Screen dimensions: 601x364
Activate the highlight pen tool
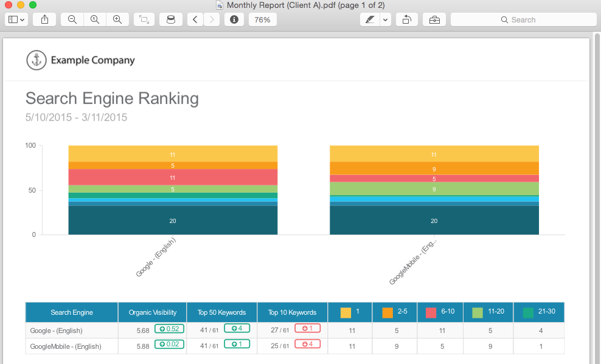point(369,19)
